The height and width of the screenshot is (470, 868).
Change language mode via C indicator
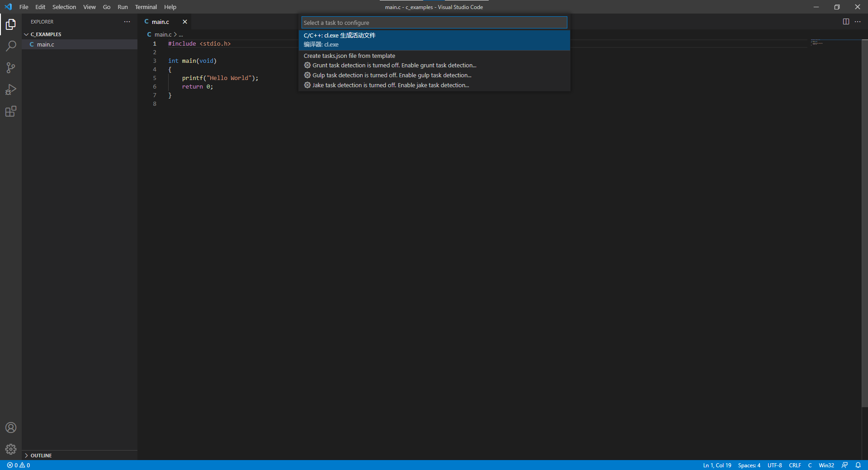tap(810, 465)
